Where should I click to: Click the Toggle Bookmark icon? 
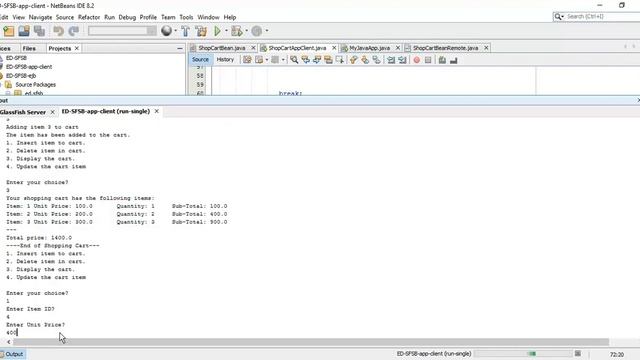click(x=376, y=60)
